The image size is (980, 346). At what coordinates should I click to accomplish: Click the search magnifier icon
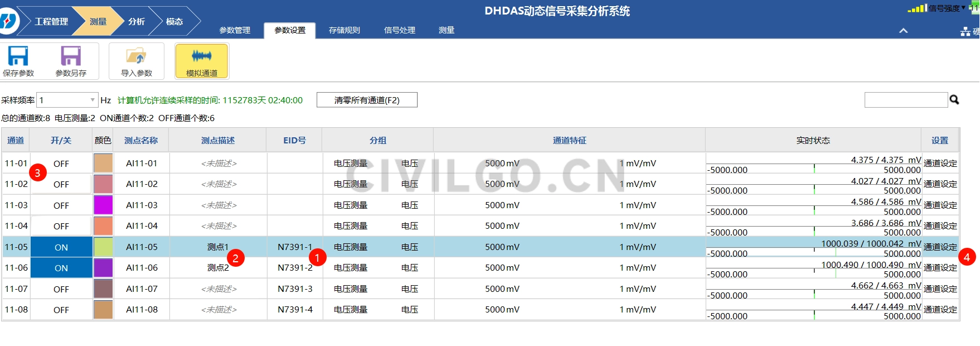(x=954, y=100)
